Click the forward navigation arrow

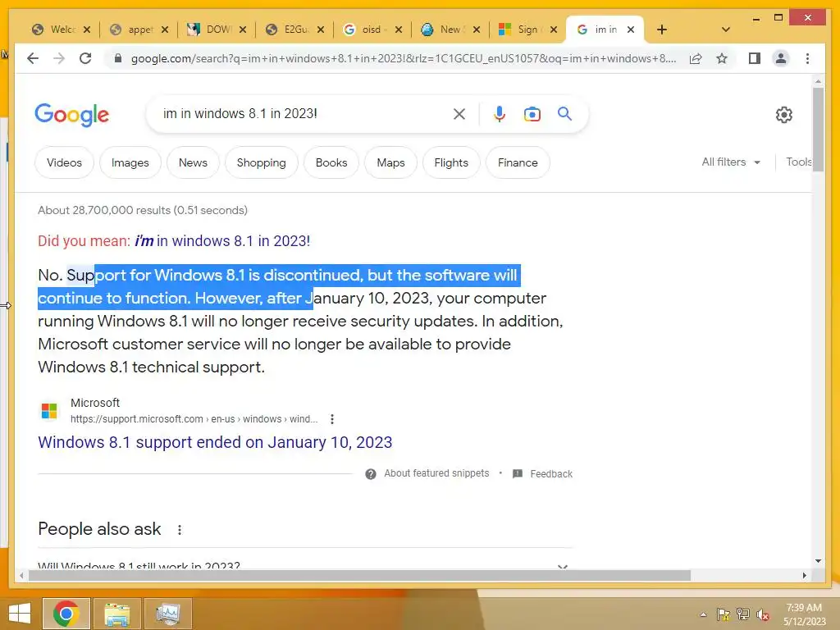tap(59, 58)
